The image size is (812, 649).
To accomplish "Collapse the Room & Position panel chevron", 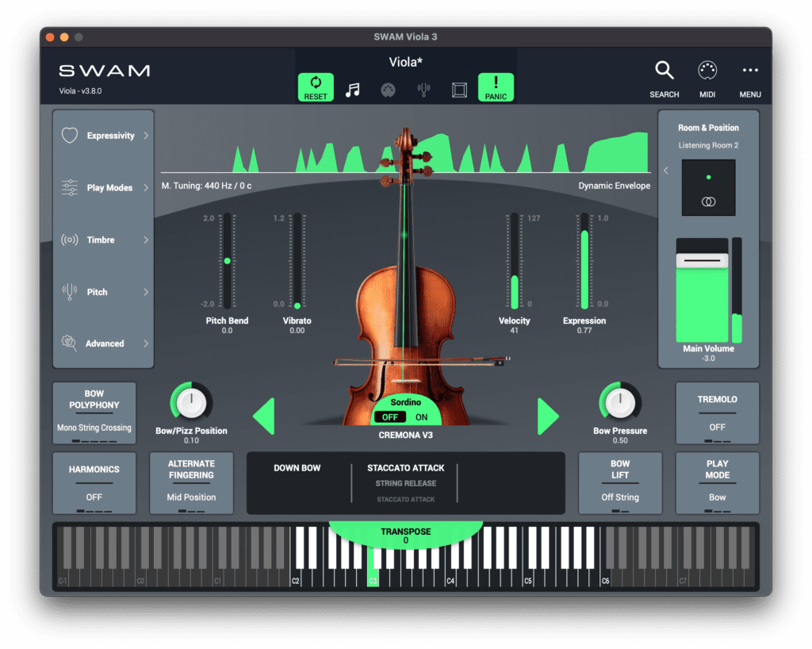I will pyautogui.click(x=667, y=170).
